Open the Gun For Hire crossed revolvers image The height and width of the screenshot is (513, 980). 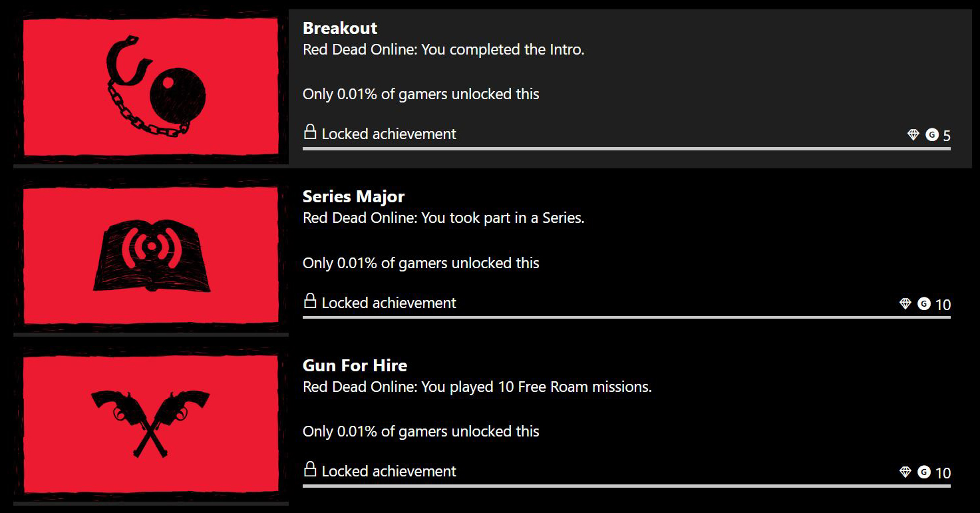tap(151, 425)
